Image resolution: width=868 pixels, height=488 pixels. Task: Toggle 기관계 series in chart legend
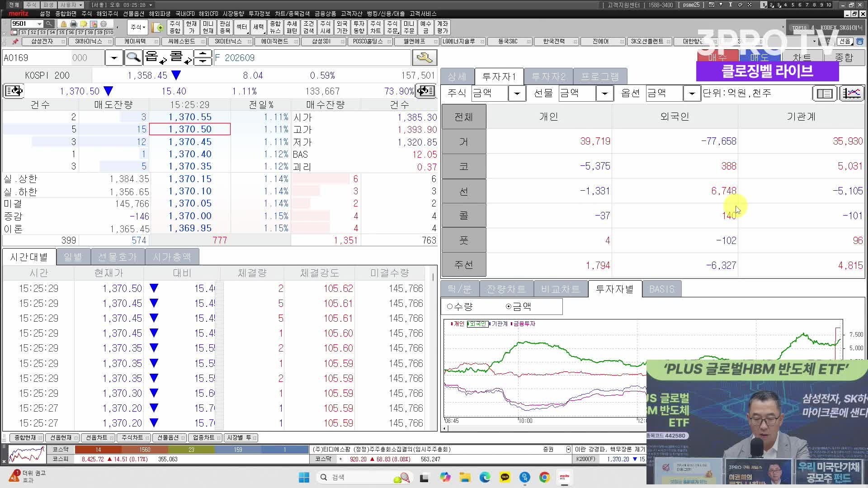(499, 324)
